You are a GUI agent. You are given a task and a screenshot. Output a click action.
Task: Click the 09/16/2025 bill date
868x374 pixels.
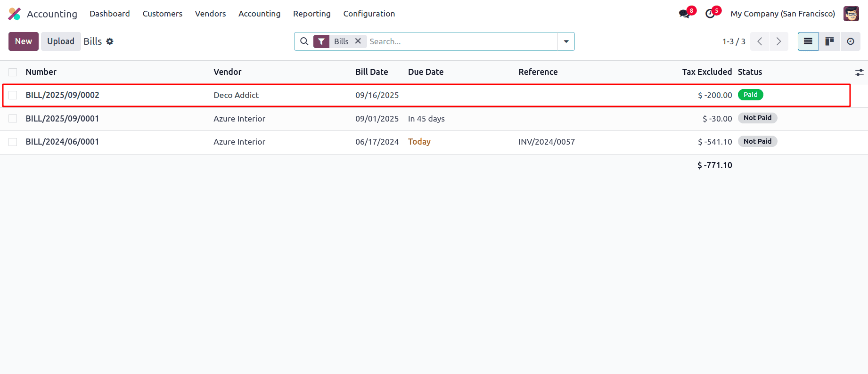click(377, 95)
